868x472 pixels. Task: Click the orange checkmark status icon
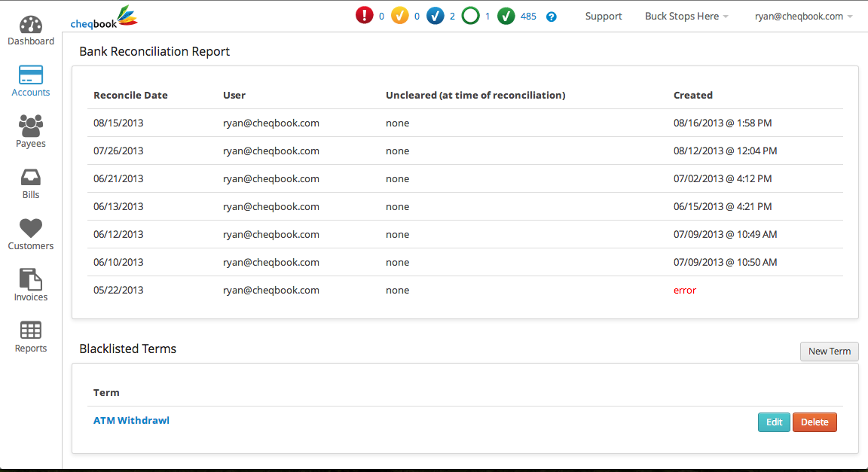400,16
